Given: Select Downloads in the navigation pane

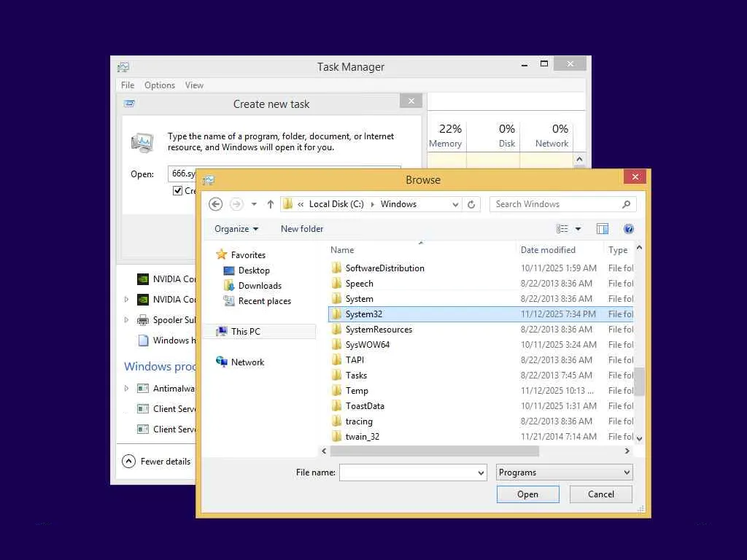Looking at the screenshot, I should coord(260,286).
